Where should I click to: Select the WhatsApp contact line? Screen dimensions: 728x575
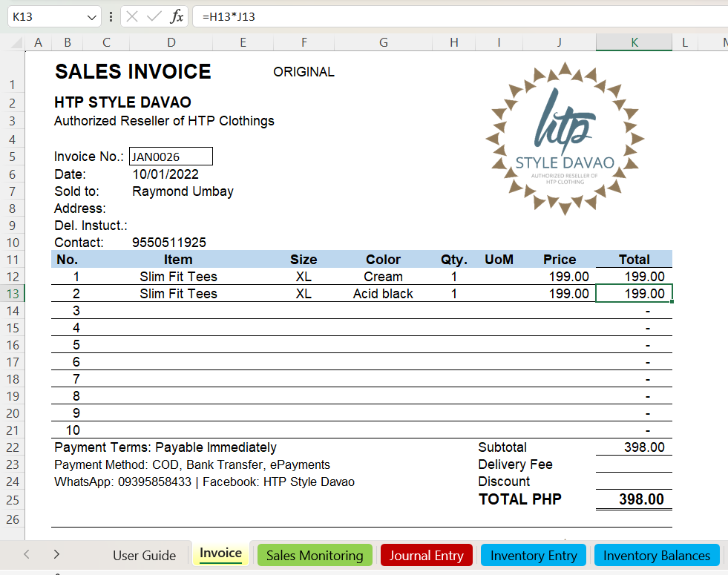click(x=204, y=482)
